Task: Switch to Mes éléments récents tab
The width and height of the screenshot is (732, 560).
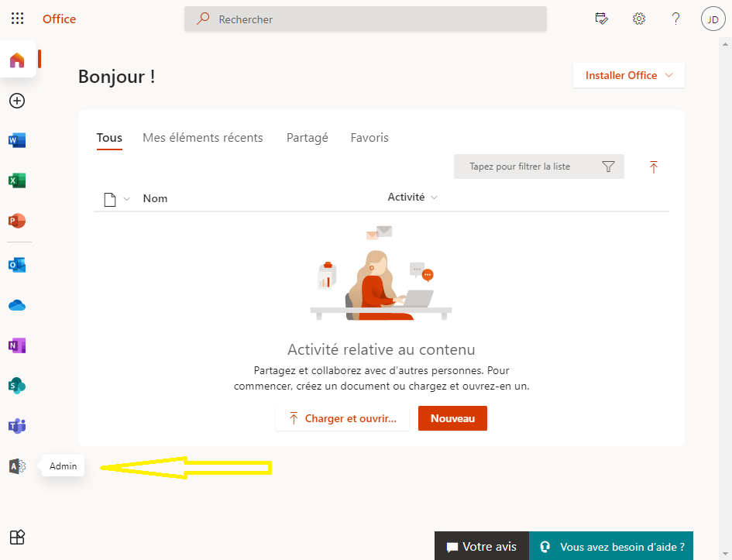Action: (203, 138)
